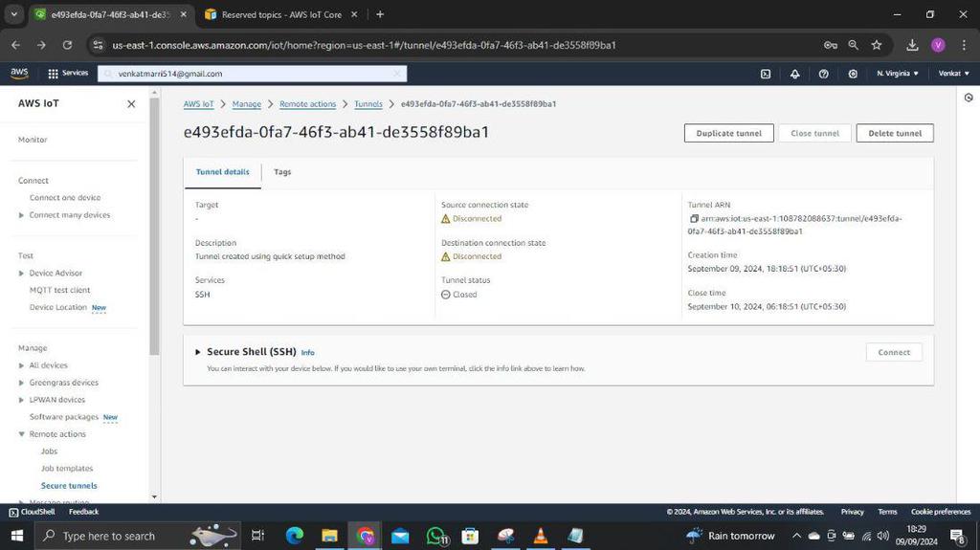Go to the Remote actions breadcrumb
Screen dimensions: 980x550
coord(307,103)
